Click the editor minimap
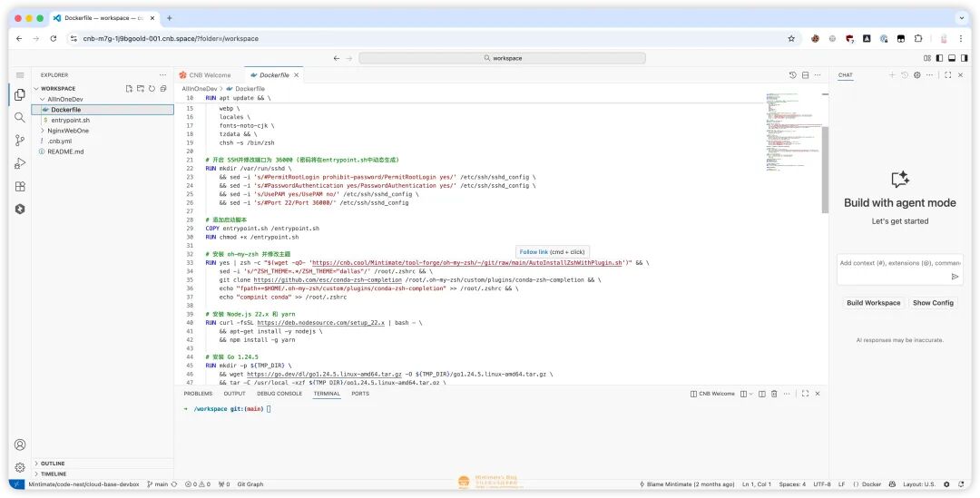Image resolution: width=980 pixels, height=498 pixels. click(794, 132)
